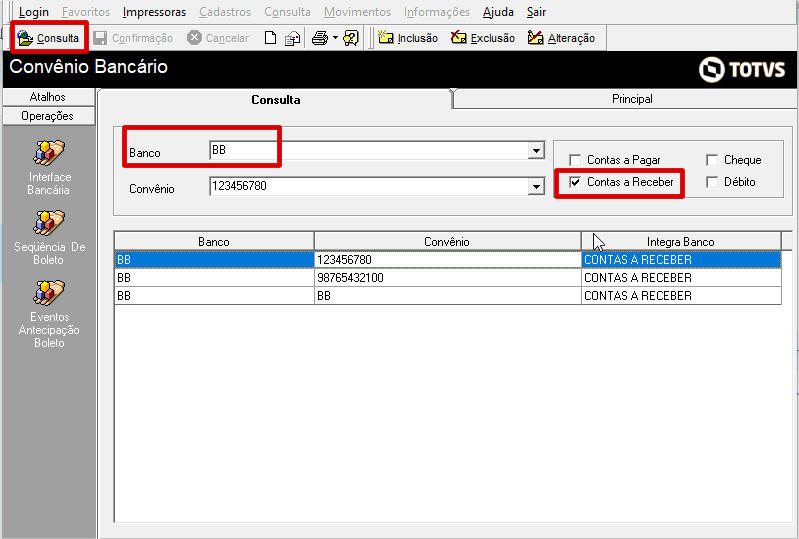Click the Inclusão toolbar button

pyautogui.click(x=408, y=38)
